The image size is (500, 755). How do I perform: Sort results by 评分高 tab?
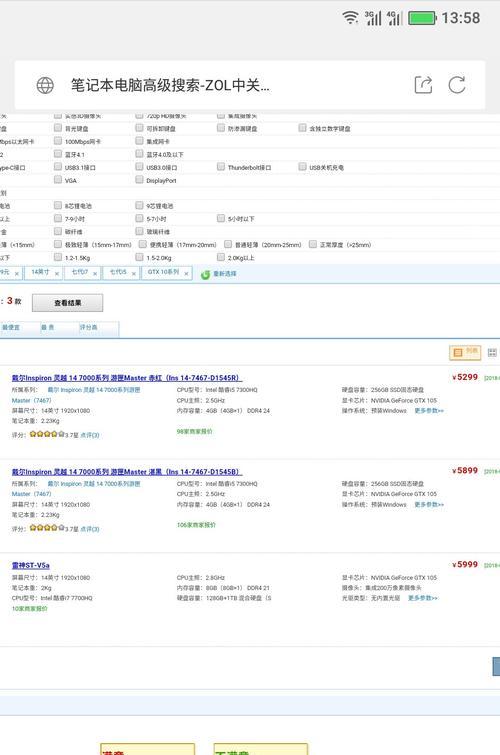(88, 327)
